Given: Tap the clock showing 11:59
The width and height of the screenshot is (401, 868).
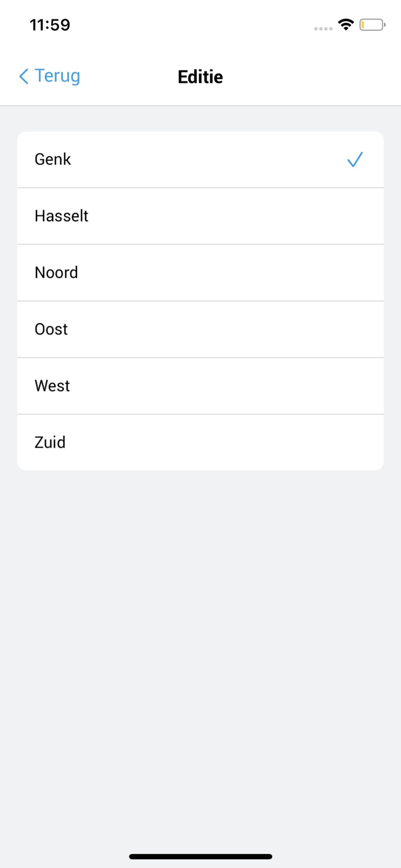Looking at the screenshot, I should 50,24.
